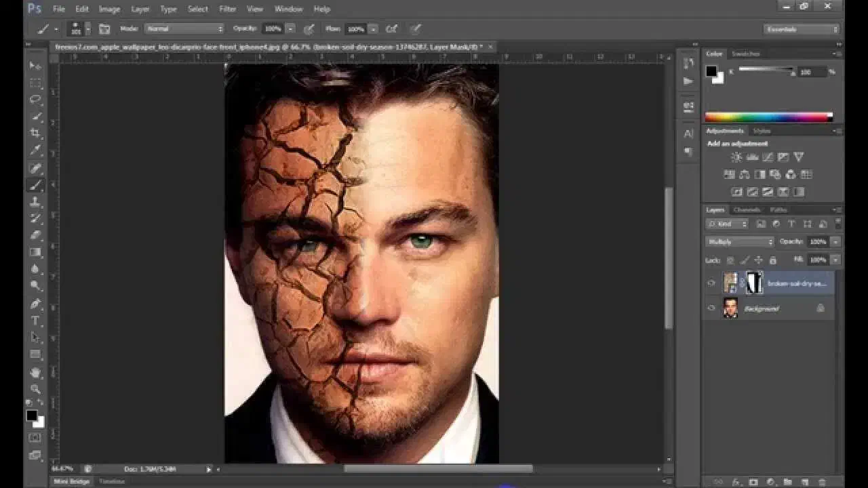868x488 pixels.
Task: Switch to the Channels tab
Action: point(747,210)
